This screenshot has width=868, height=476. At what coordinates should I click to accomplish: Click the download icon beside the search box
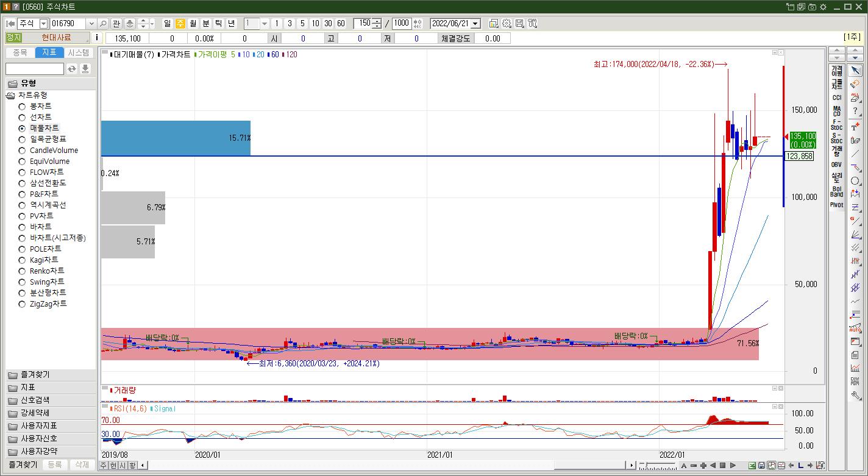[x=85, y=69]
